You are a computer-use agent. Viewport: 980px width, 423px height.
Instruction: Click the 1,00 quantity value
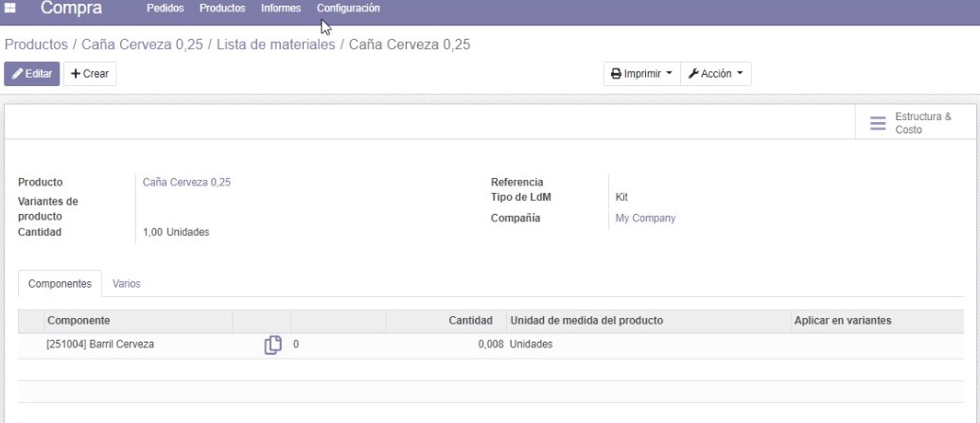152,233
